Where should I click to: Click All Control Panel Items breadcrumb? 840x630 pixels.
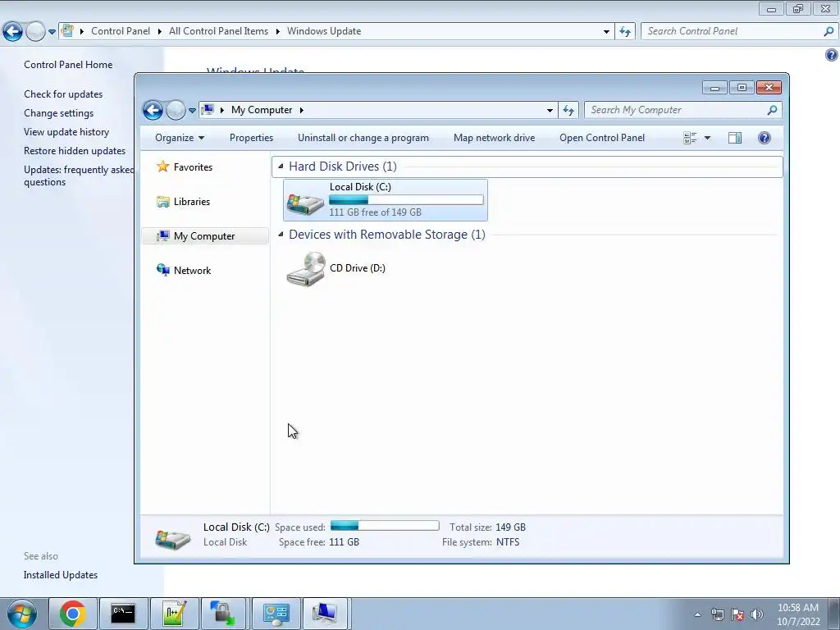[218, 31]
